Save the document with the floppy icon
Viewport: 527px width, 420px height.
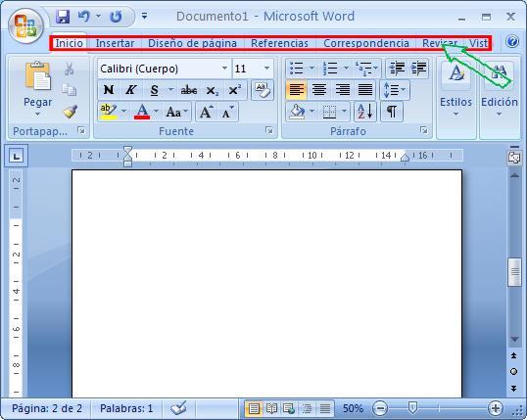63,16
